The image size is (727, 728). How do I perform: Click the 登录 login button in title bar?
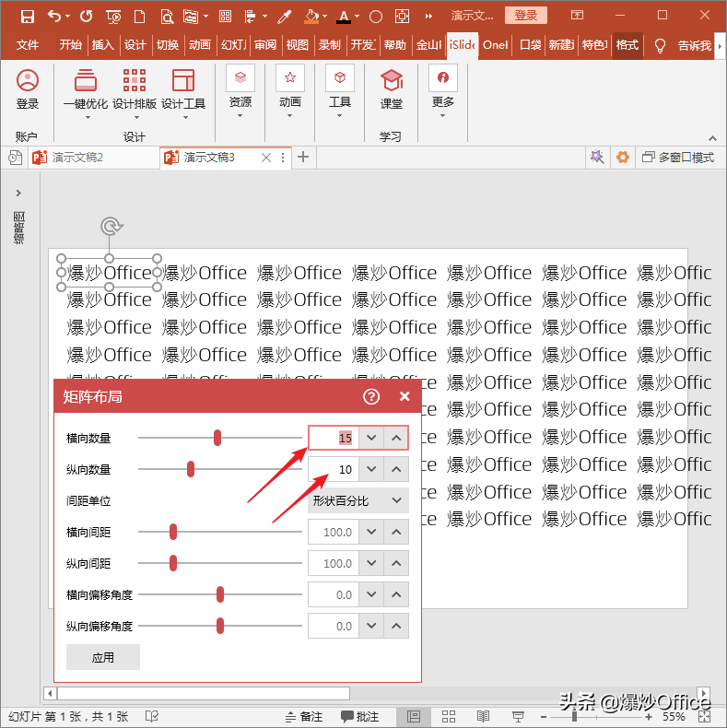pos(525,16)
